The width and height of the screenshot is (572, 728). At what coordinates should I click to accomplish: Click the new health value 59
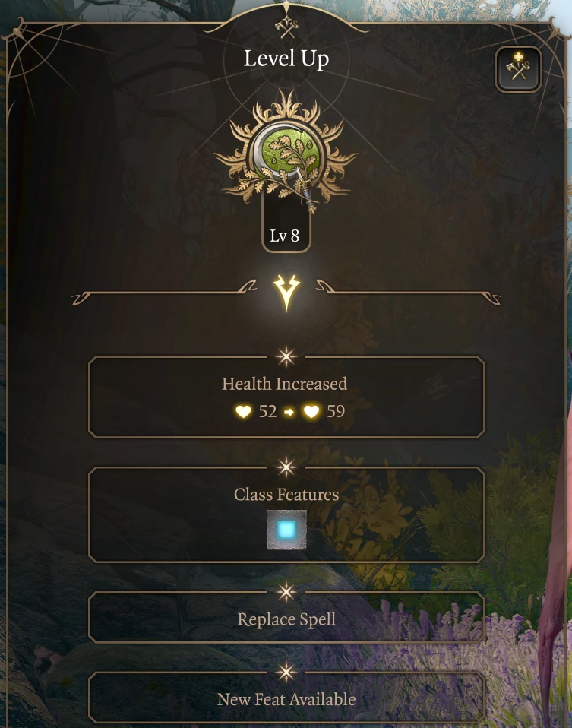click(x=336, y=411)
